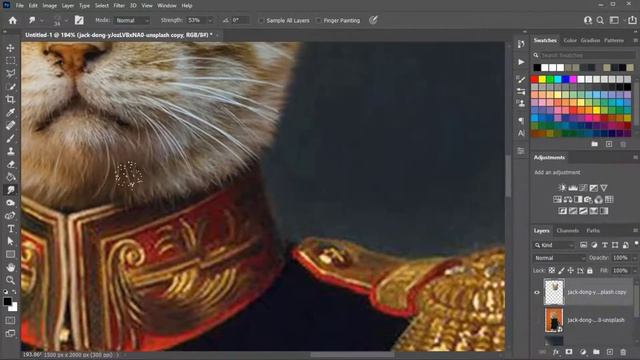Viewport: 640px width, 360px height.
Task: Go to Photoshop Home screen icon
Action: [x=13, y=20]
